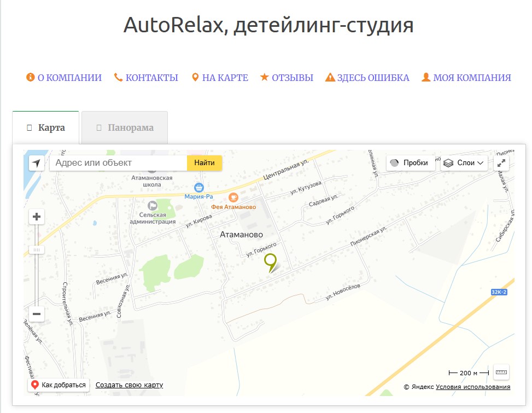Image resolution: width=532 pixels, height=413 pixels.
Task: Click the Как добраться directions button
Action: pyautogui.click(x=59, y=385)
